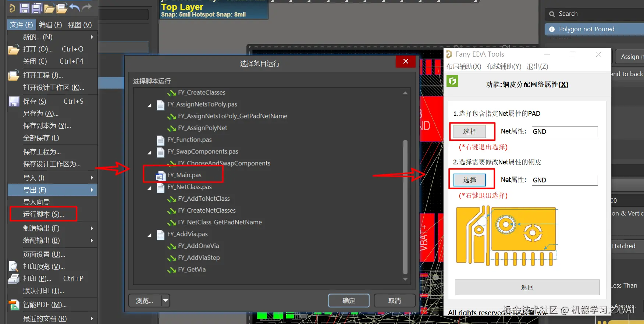Click the FY_Main.pas script file icon
644x324 pixels.
[160, 175]
